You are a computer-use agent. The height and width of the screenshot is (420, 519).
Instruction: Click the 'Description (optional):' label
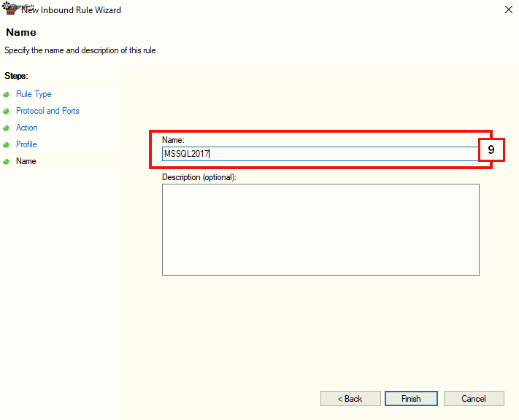pyautogui.click(x=199, y=177)
